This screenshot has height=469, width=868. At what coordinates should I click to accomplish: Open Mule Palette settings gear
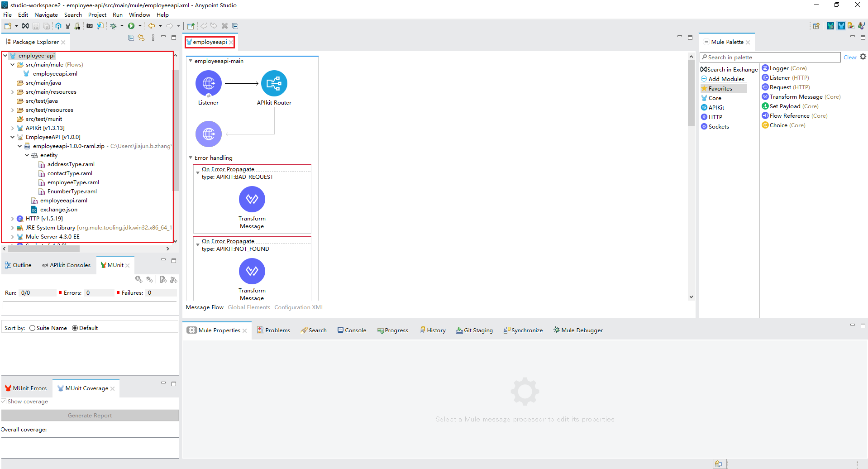tap(863, 57)
